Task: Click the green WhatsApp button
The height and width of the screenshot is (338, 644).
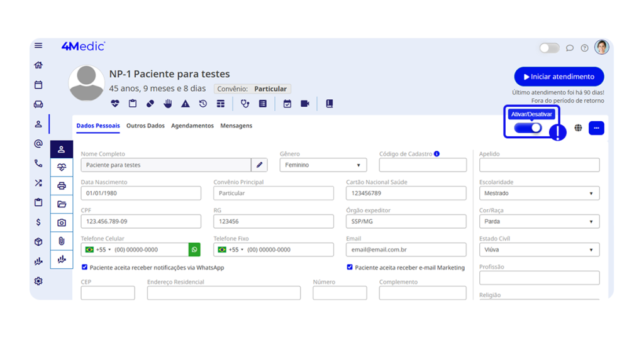Action: pos(194,249)
